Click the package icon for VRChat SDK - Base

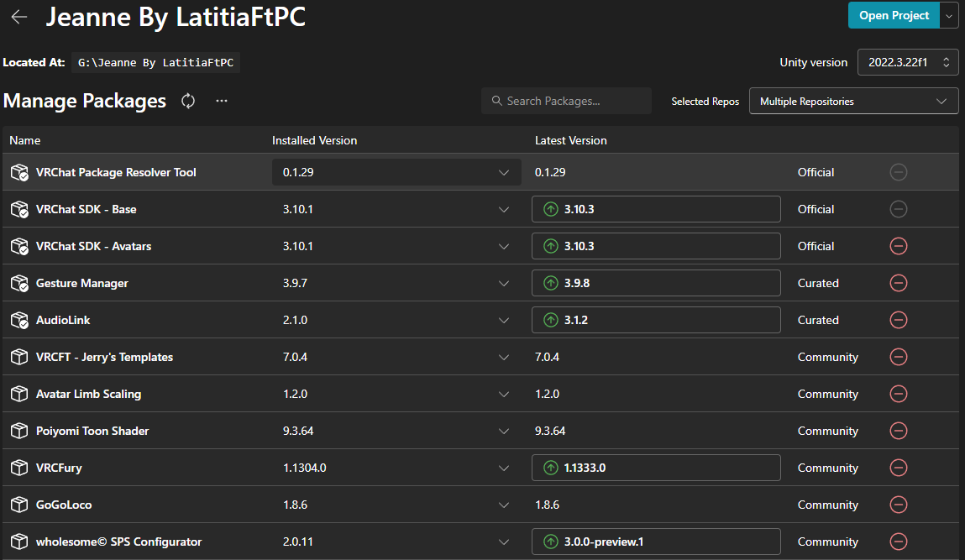pos(19,209)
